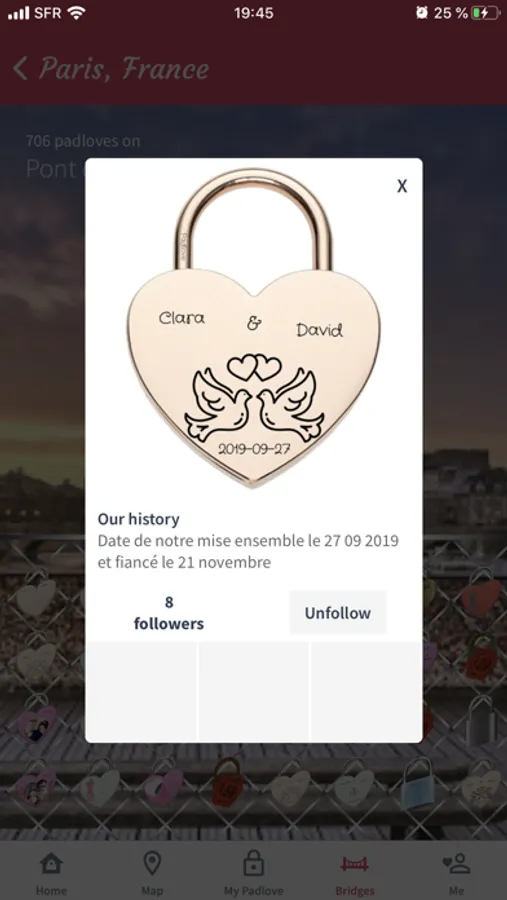Tap the dark red padlock on the fence
Image resolution: width=507 pixels, height=900 pixels.
point(227,783)
